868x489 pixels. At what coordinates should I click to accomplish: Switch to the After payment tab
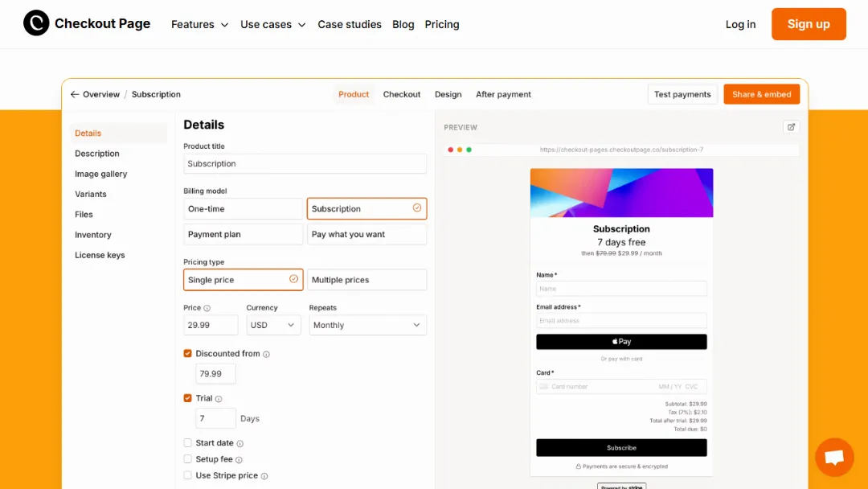[503, 94]
